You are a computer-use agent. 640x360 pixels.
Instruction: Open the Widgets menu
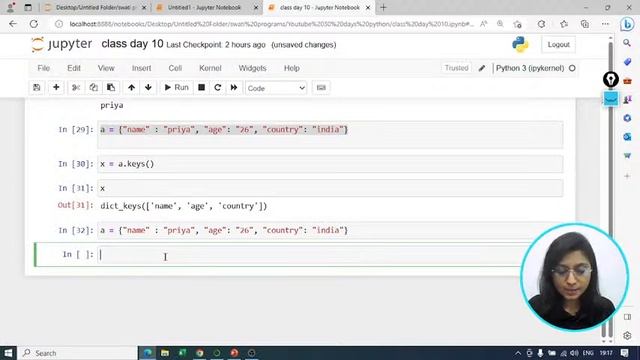(252, 68)
